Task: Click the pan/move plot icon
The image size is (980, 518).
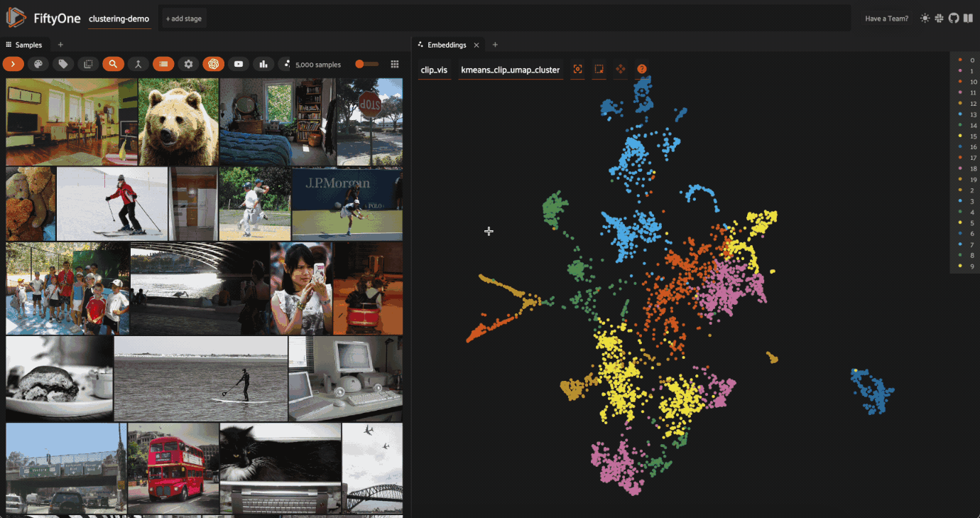Action: [x=621, y=69]
